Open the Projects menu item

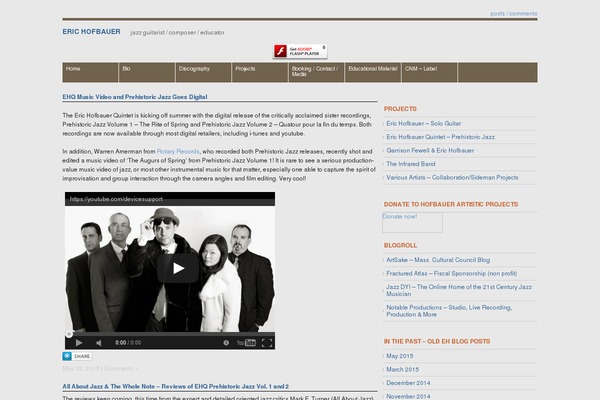pyautogui.click(x=260, y=72)
